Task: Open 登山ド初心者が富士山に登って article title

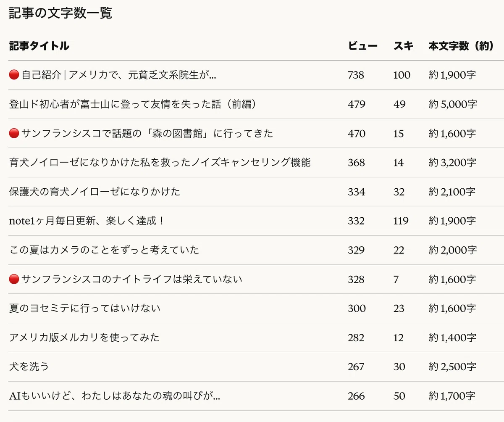Action: tap(132, 104)
